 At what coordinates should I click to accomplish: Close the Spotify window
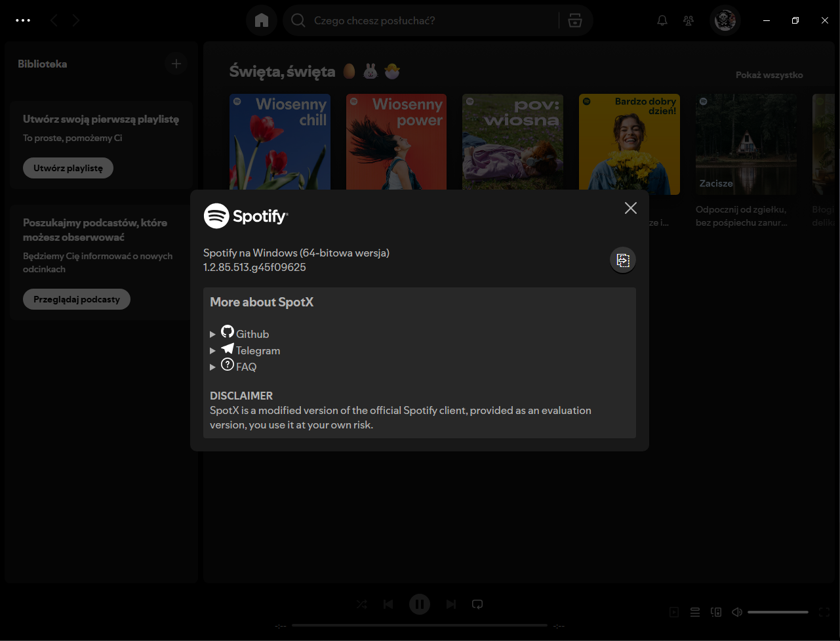click(x=825, y=20)
